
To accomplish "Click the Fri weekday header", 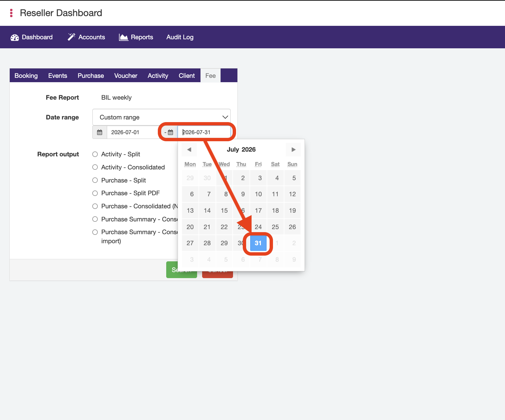I will coord(258,164).
